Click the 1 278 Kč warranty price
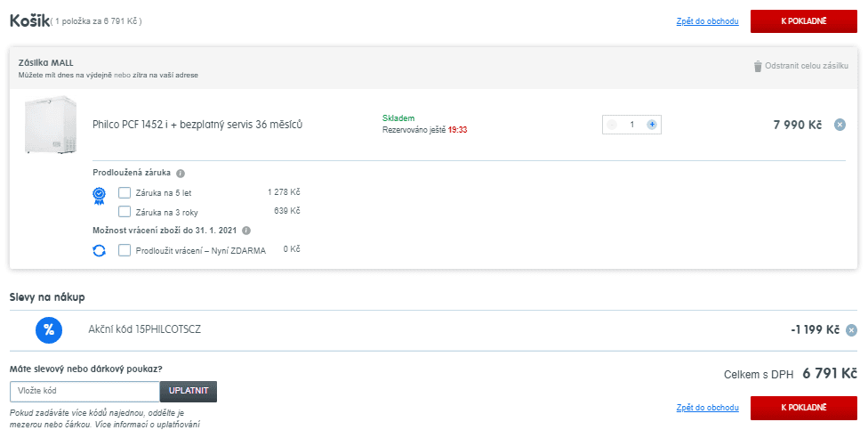 (x=284, y=192)
